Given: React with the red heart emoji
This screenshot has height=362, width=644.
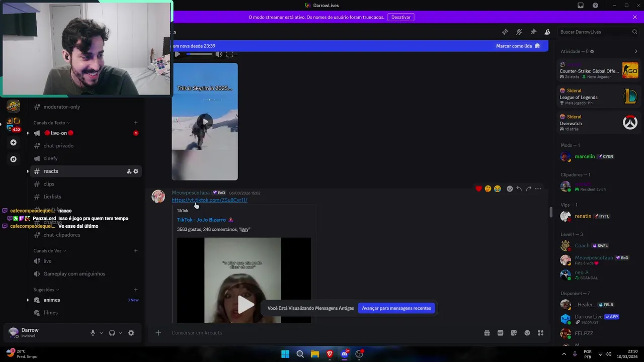Looking at the screenshot, I should pyautogui.click(x=478, y=189).
